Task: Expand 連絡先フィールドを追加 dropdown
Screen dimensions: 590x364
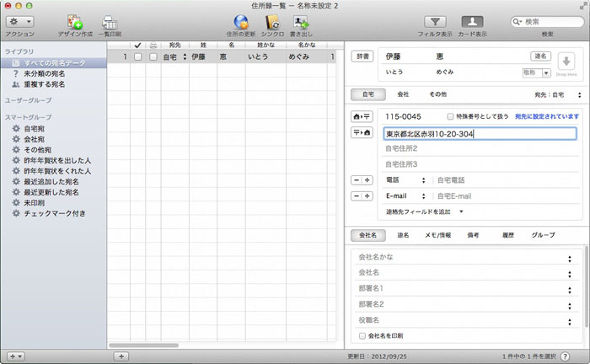Action: (x=425, y=211)
